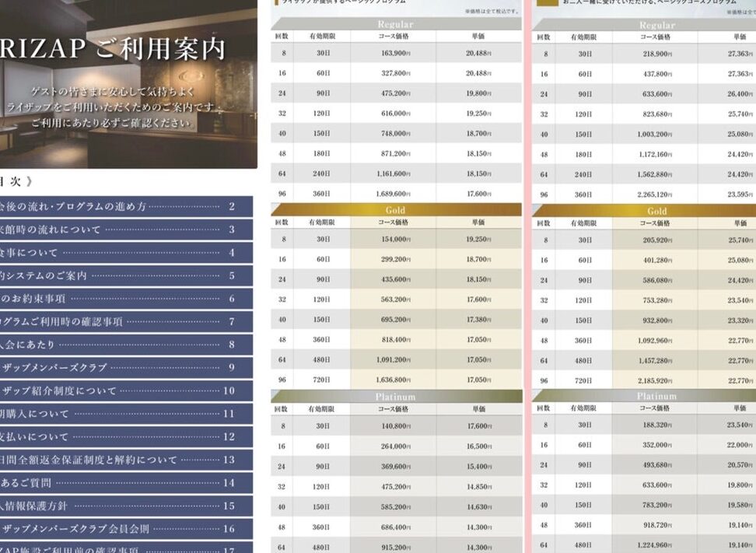Select the price cell 871,200円
Viewport: 756px width, 553px height.
[x=395, y=153]
